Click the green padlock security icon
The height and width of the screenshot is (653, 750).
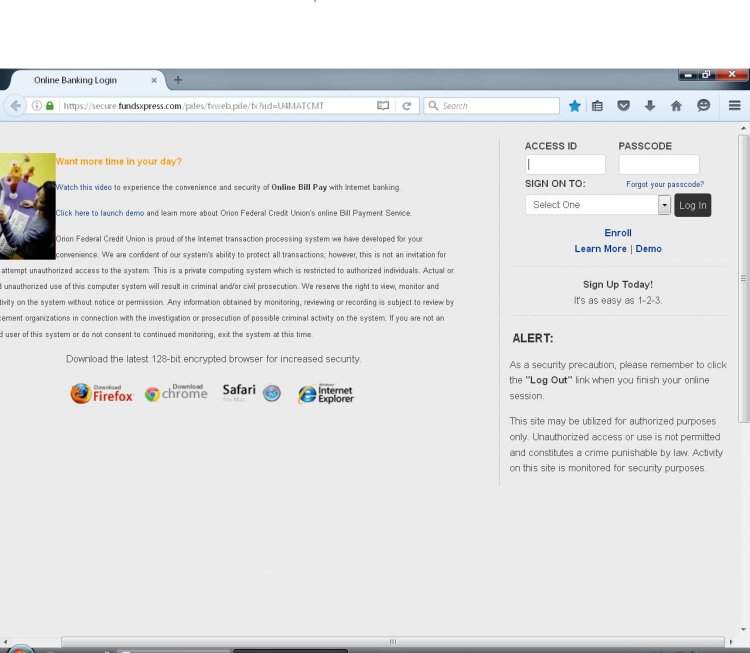(50, 106)
